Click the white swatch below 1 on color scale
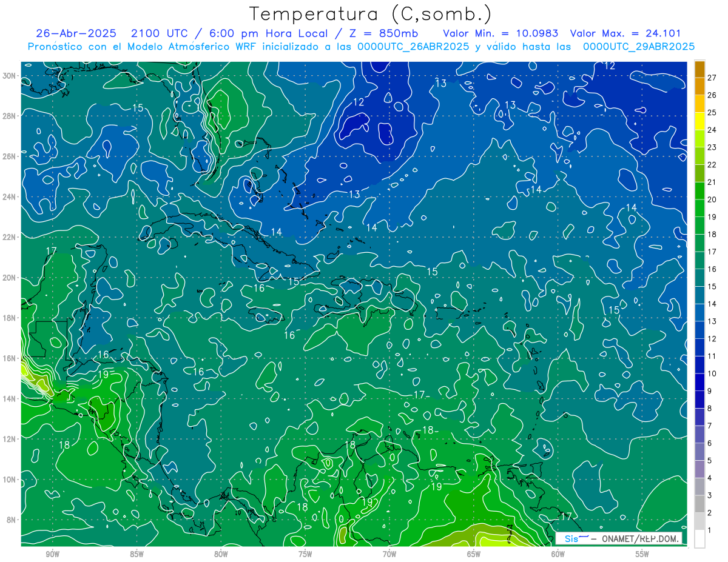 [x=699, y=538]
